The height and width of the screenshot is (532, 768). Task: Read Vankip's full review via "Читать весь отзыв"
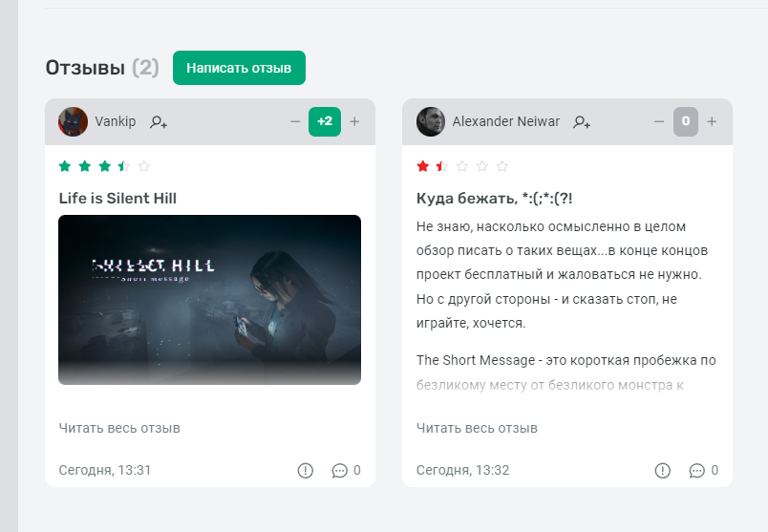pyautogui.click(x=119, y=428)
